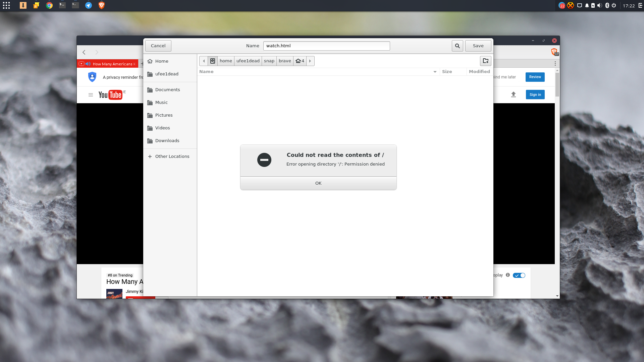Open Music in the dialog sidebar
Screen dimensions: 644x362
(170, 103)
